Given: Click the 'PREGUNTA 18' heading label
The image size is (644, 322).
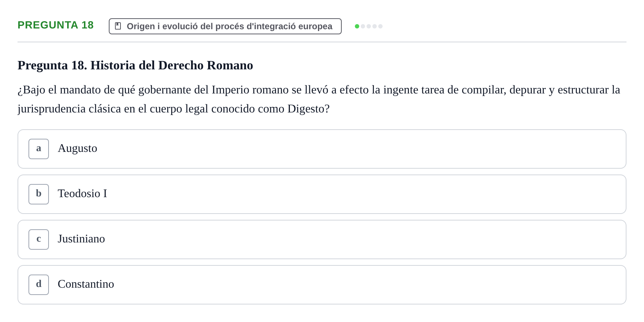Looking at the screenshot, I should coord(55,25).
